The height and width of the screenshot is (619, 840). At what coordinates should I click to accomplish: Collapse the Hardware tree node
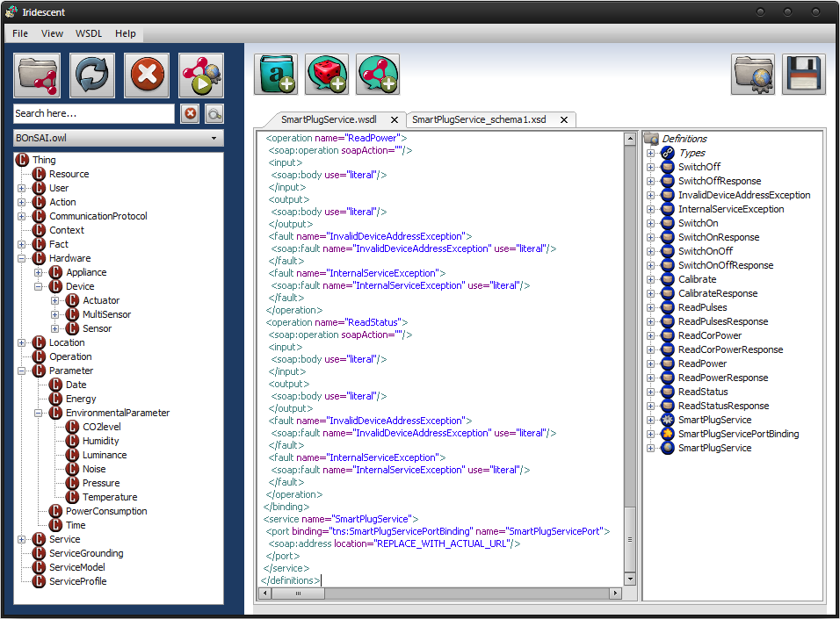pyautogui.click(x=21, y=258)
